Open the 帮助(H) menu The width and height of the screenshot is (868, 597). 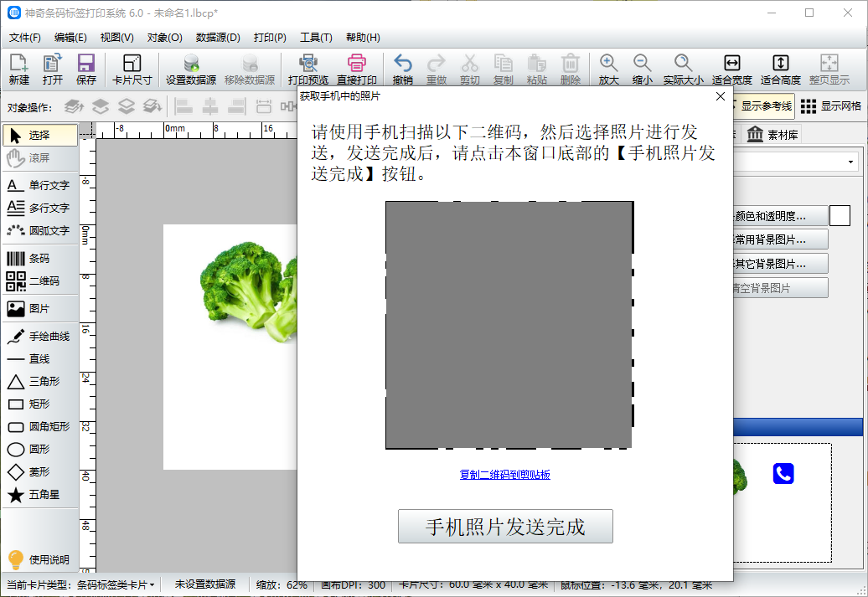(363, 38)
